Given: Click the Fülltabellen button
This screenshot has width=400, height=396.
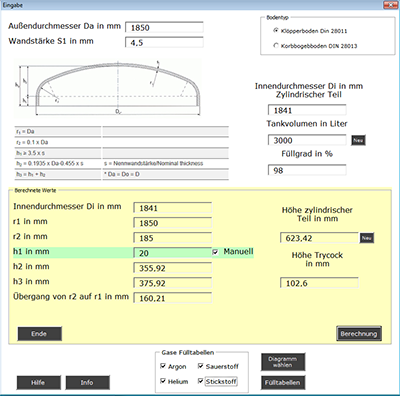Looking at the screenshot, I should coord(283,383).
